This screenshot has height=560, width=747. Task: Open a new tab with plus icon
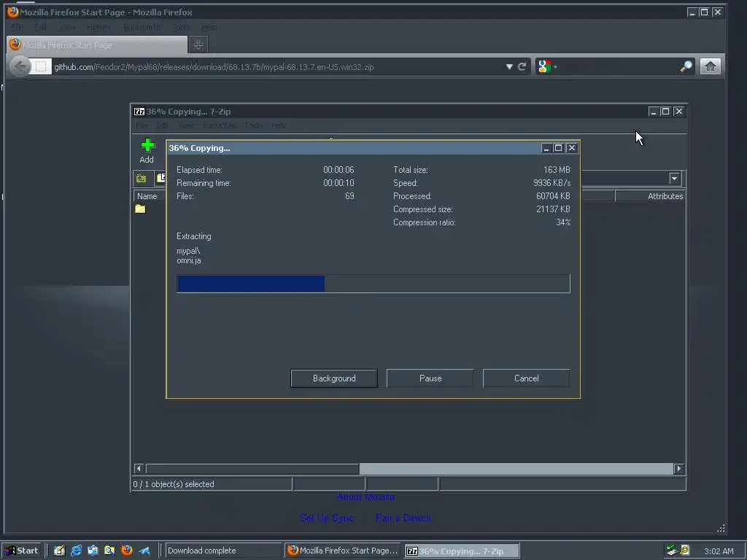[x=198, y=44]
